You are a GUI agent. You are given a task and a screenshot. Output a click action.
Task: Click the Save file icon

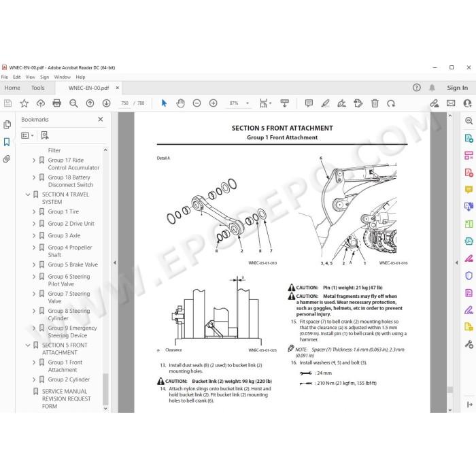(7, 103)
